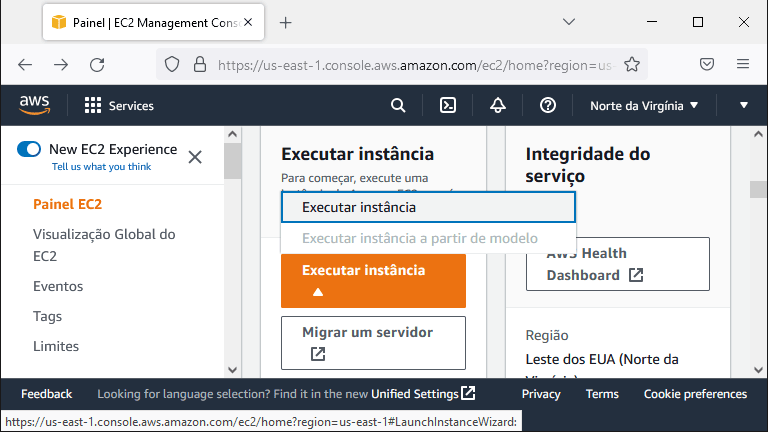Bookmark this page with the star
Viewport: 768px width, 432px height.
[x=632, y=64]
